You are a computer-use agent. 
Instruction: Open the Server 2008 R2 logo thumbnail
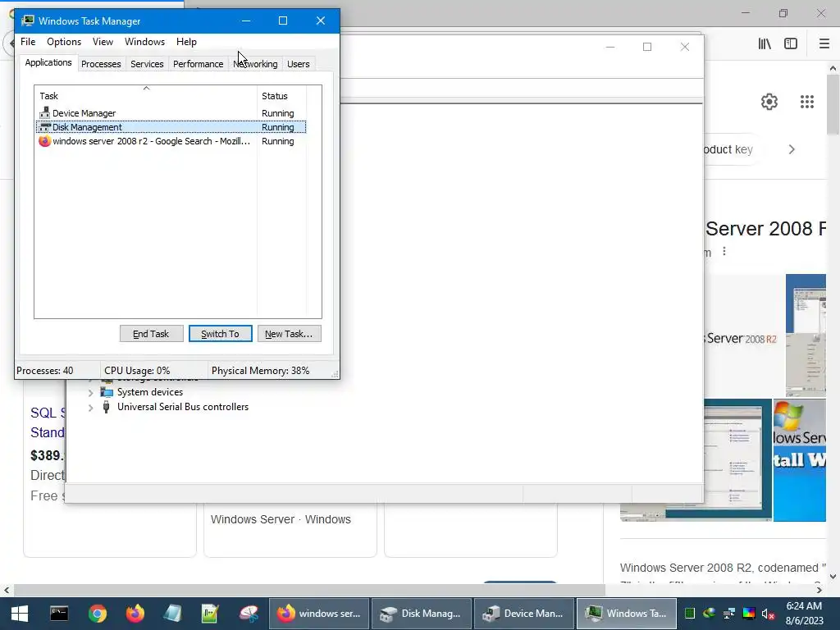pos(744,336)
